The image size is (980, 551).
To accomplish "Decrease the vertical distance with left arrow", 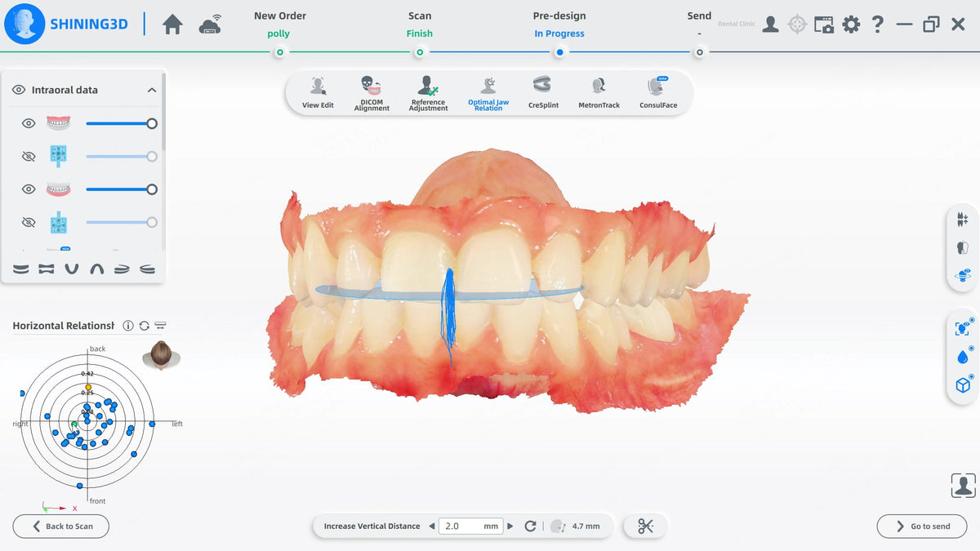I will (432, 527).
